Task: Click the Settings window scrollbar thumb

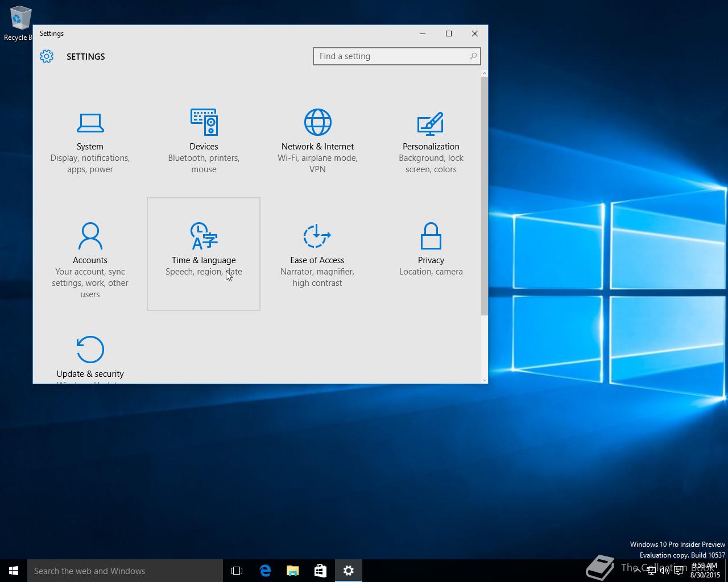Action: click(485, 196)
